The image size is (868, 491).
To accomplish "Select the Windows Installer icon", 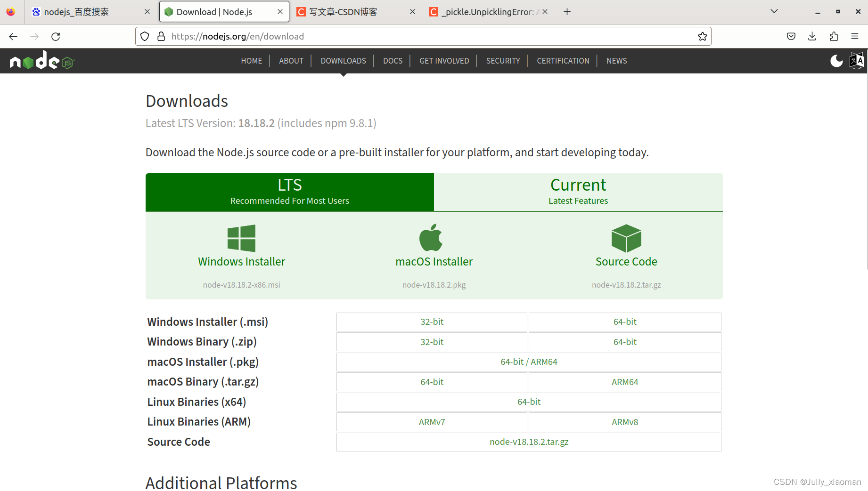I will click(241, 238).
